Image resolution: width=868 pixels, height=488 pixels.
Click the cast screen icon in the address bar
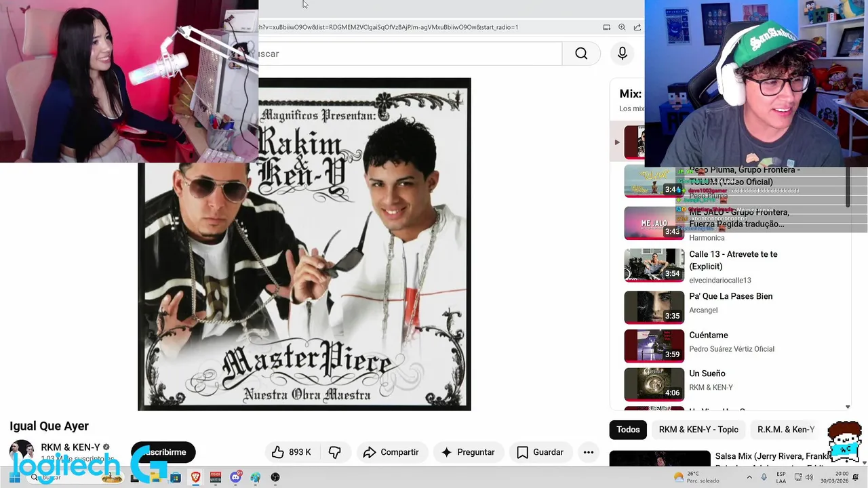tap(607, 27)
